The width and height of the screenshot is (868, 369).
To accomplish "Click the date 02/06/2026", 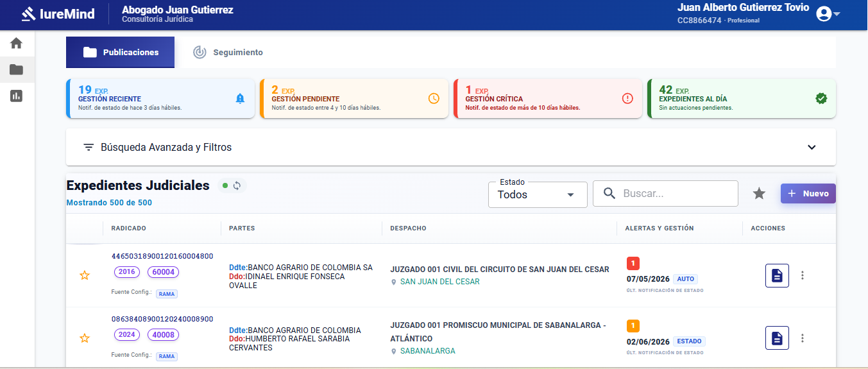I will pyautogui.click(x=648, y=341).
